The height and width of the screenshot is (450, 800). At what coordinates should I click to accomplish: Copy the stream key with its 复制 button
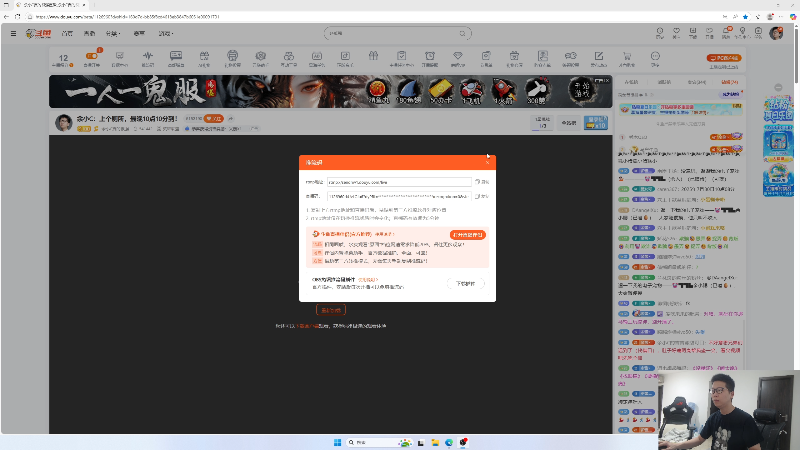[x=482, y=196]
